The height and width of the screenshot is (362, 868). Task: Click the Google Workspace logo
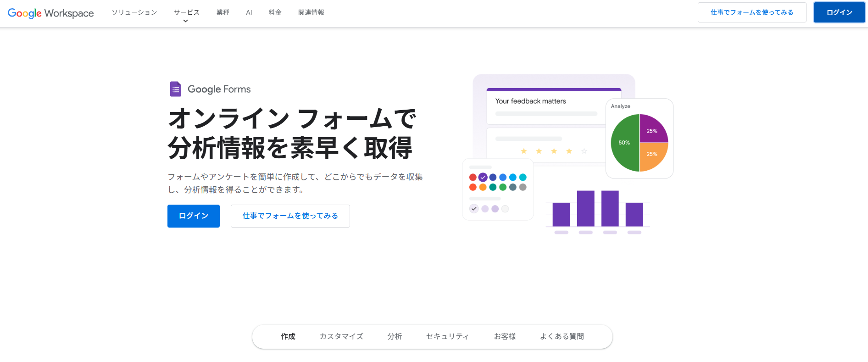point(50,13)
